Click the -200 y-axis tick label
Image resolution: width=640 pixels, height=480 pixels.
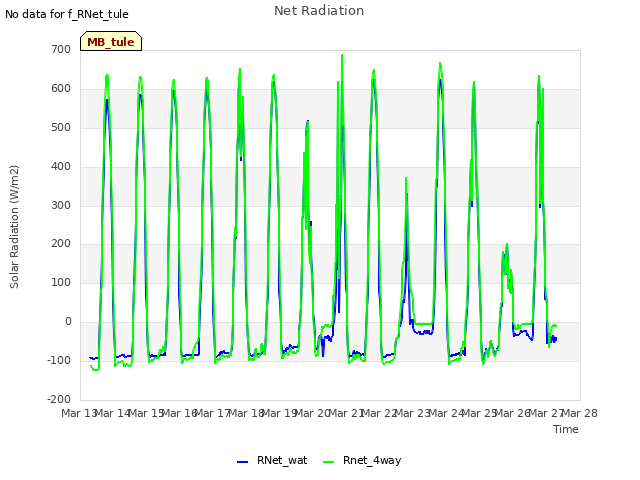(x=59, y=399)
